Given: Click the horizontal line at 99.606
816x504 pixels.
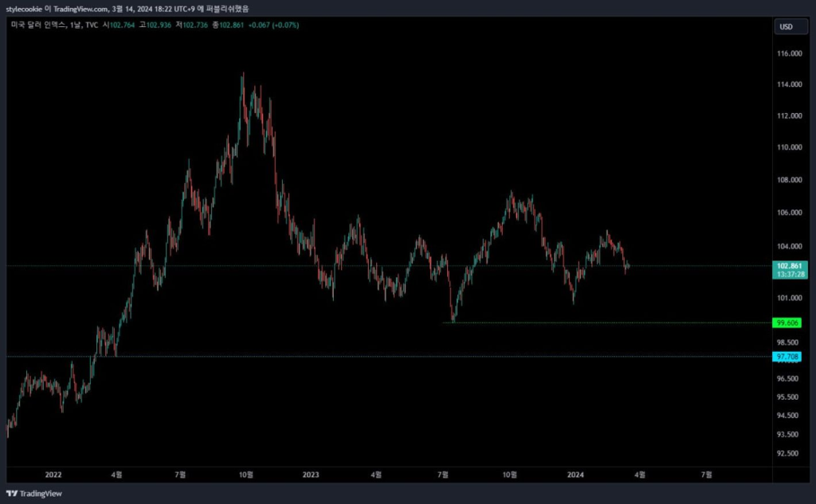Looking at the screenshot, I should (x=606, y=322).
